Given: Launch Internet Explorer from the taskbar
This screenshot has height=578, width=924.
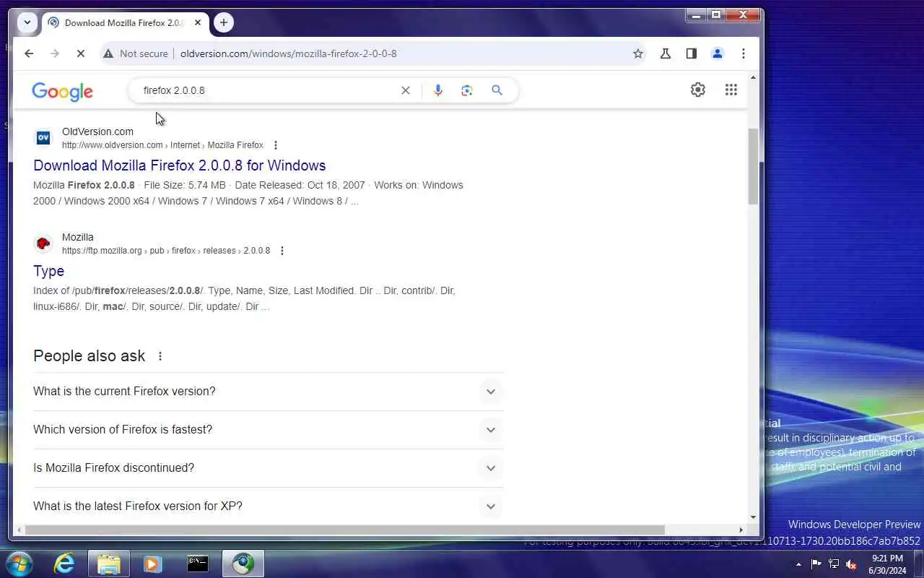Looking at the screenshot, I should [x=64, y=564].
